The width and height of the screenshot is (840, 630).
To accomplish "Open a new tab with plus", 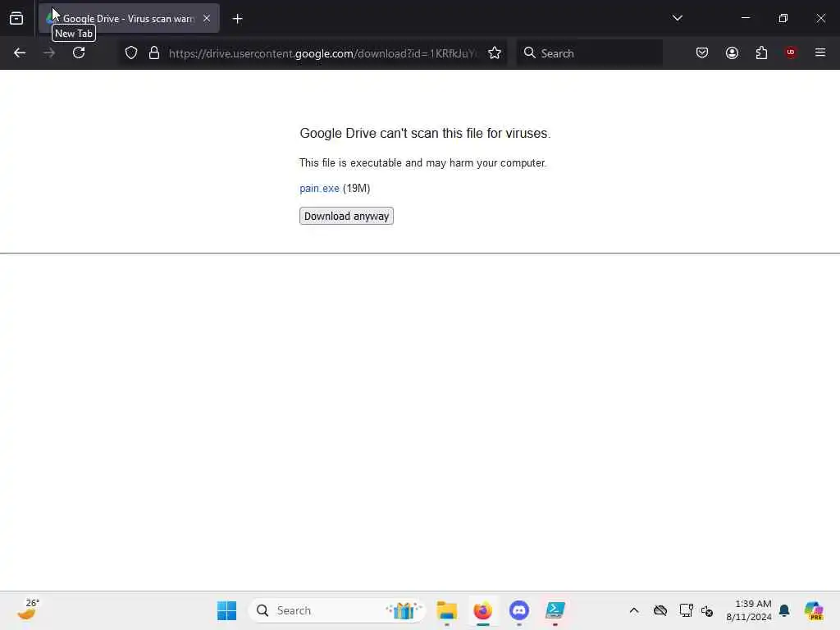I will 237,19.
